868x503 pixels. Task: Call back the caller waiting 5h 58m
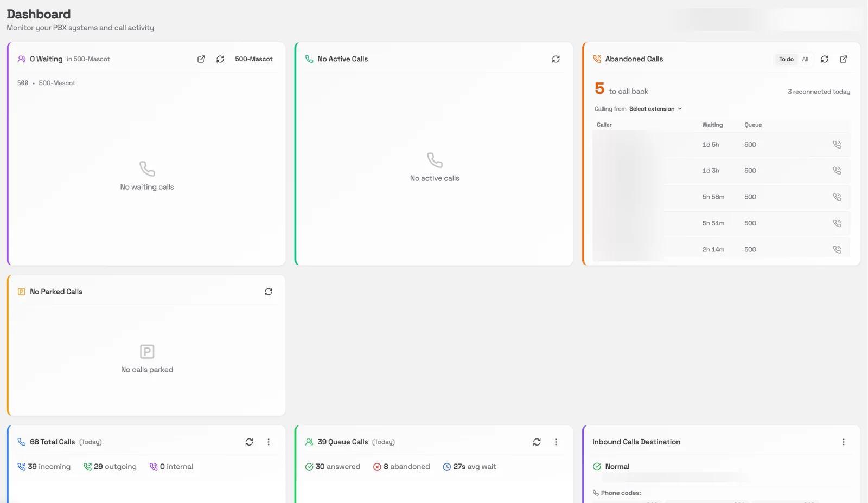(837, 197)
